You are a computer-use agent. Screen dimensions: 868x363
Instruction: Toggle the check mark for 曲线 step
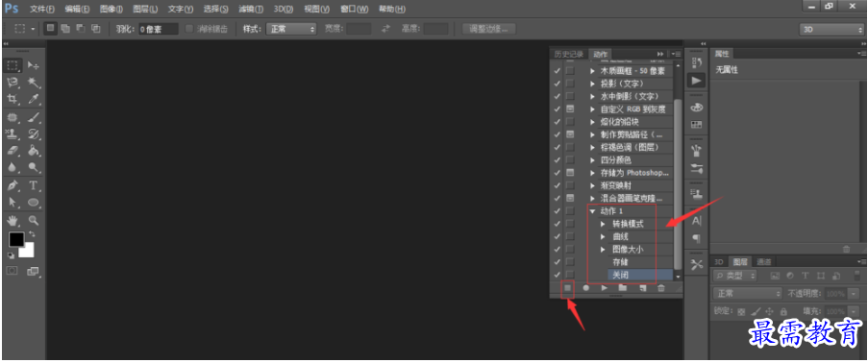558,236
